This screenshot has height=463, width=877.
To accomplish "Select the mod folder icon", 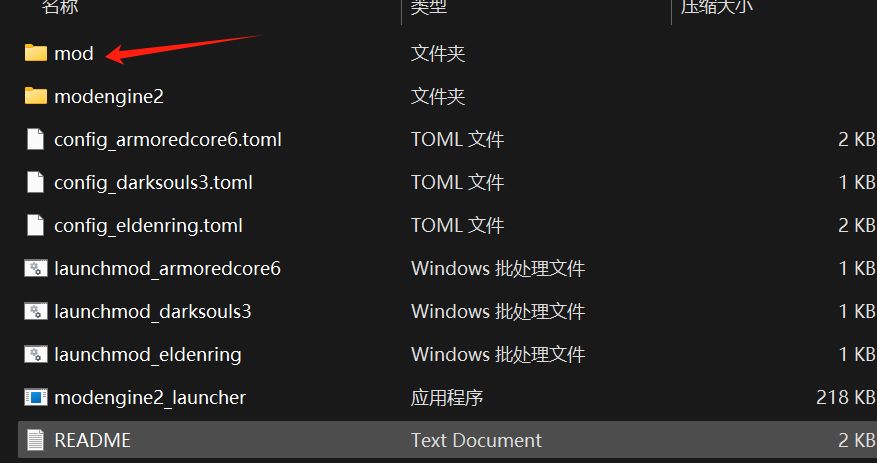I will click(x=36, y=54).
